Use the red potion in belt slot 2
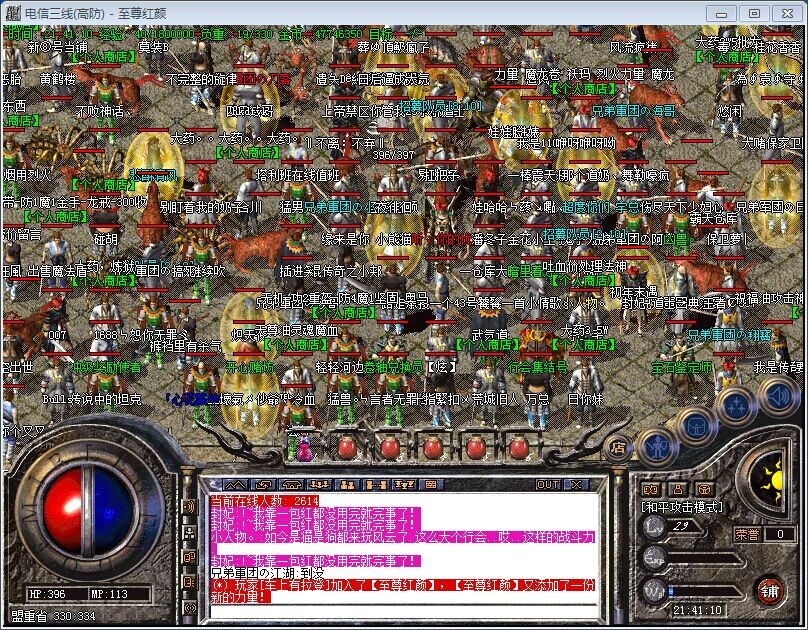The height and width of the screenshot is (630, 808). tap(348, 447)
